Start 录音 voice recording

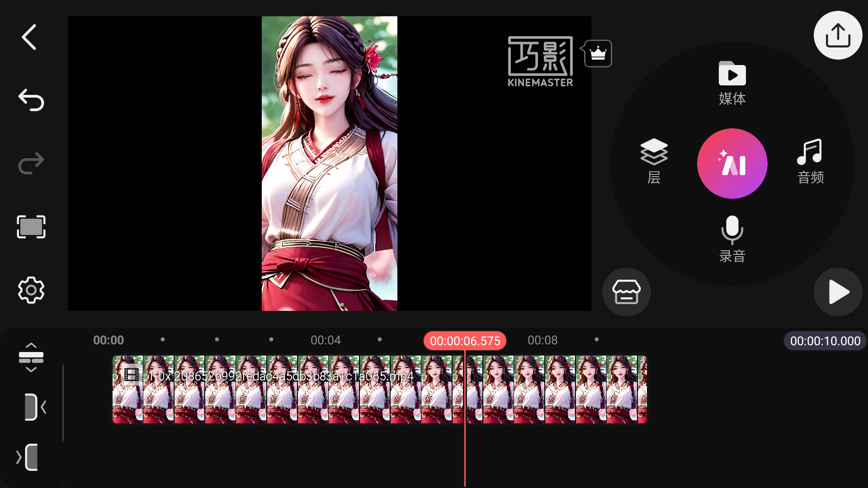[x=732, y=239]
